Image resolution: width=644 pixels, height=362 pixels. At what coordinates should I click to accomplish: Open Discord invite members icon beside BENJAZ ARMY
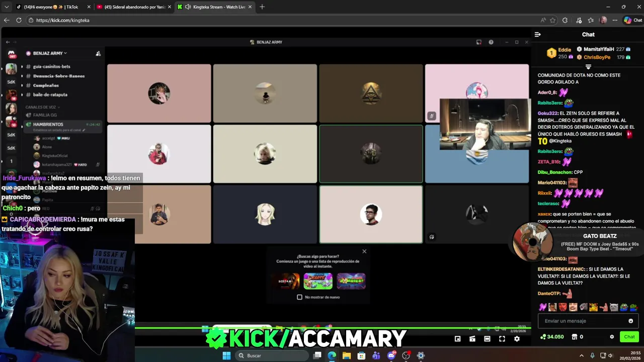click(98, 53)
